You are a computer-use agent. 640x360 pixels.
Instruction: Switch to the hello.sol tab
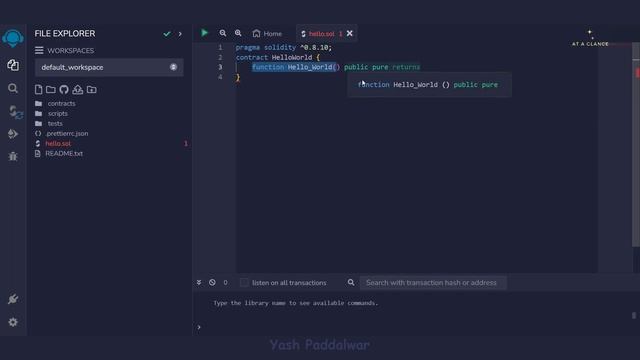(321, 33)
